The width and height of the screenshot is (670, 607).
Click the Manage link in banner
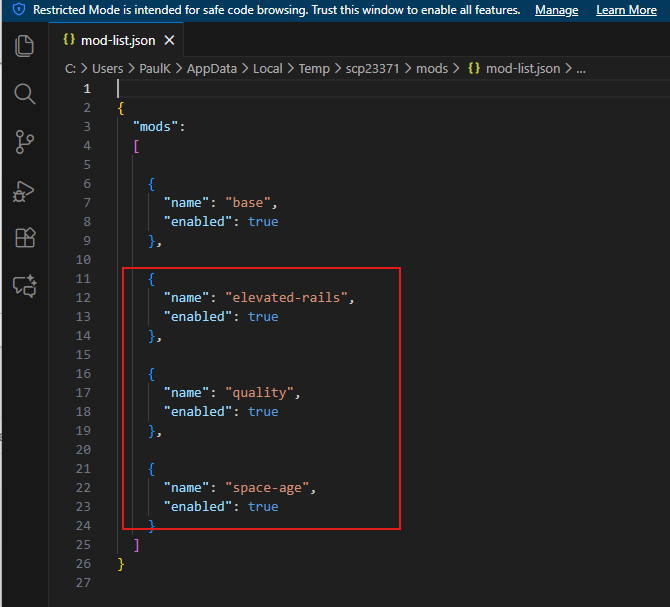(556, 10)
